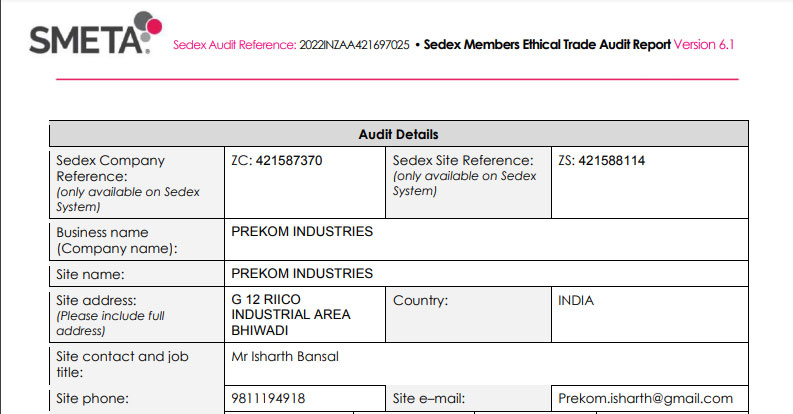Viewport: 793px width, 414px height.
Task: Click the ZS: 421588114 value cell
Action: click(601, 160)
